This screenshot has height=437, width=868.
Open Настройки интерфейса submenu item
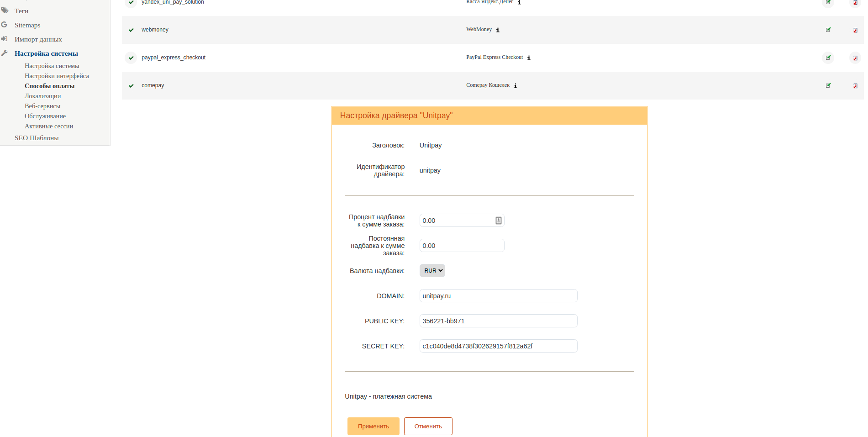pyautogui.click(x=57, y=76)
